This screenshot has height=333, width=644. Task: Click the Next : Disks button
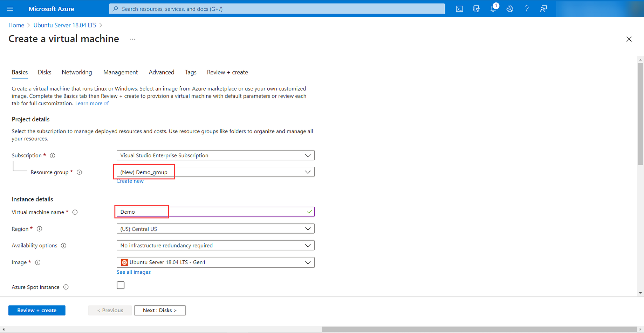160,311
